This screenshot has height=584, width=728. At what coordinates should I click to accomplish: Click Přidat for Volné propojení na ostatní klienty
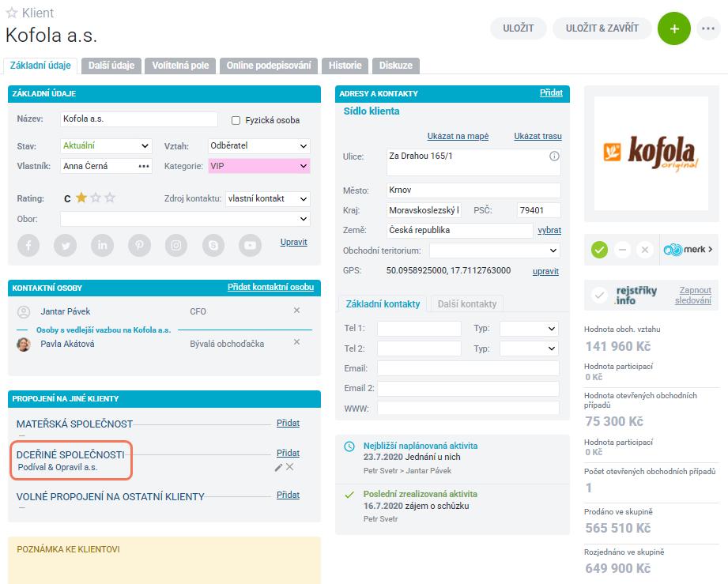point(288,495)
